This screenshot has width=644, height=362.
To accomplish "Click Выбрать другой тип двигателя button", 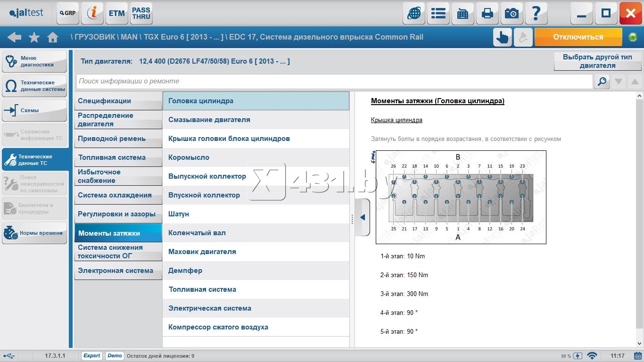I will click(x=597, y=61).
